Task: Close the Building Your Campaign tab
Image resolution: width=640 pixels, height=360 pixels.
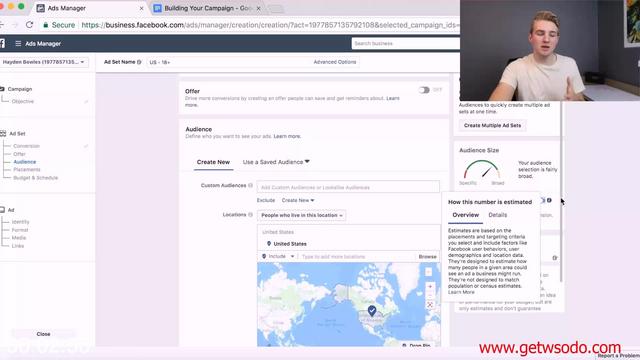Action: click(x=258, y=8)
